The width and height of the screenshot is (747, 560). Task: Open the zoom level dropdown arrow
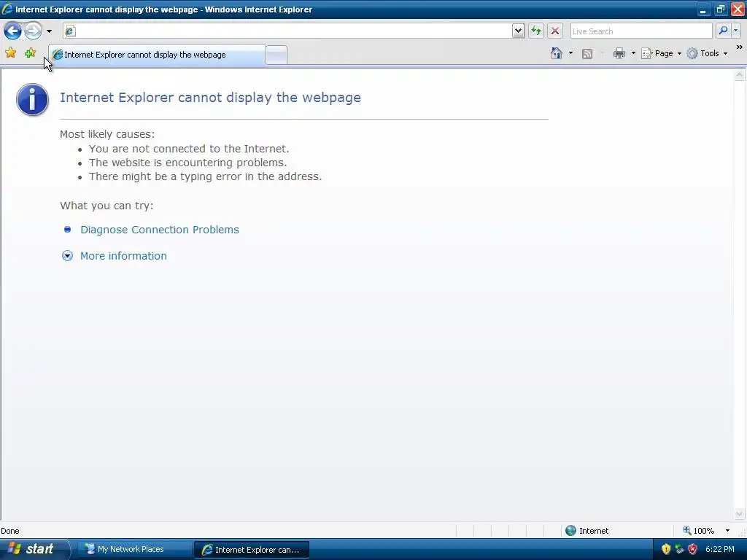727,531
